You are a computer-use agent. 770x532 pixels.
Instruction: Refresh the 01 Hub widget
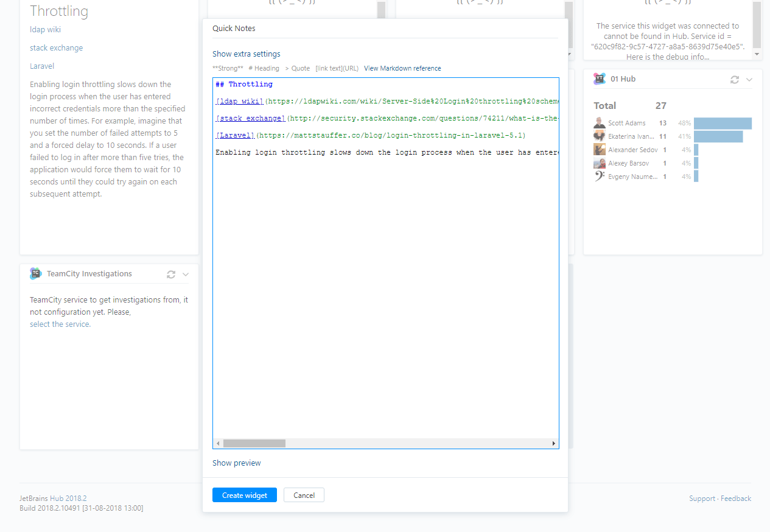coord(734,79)
